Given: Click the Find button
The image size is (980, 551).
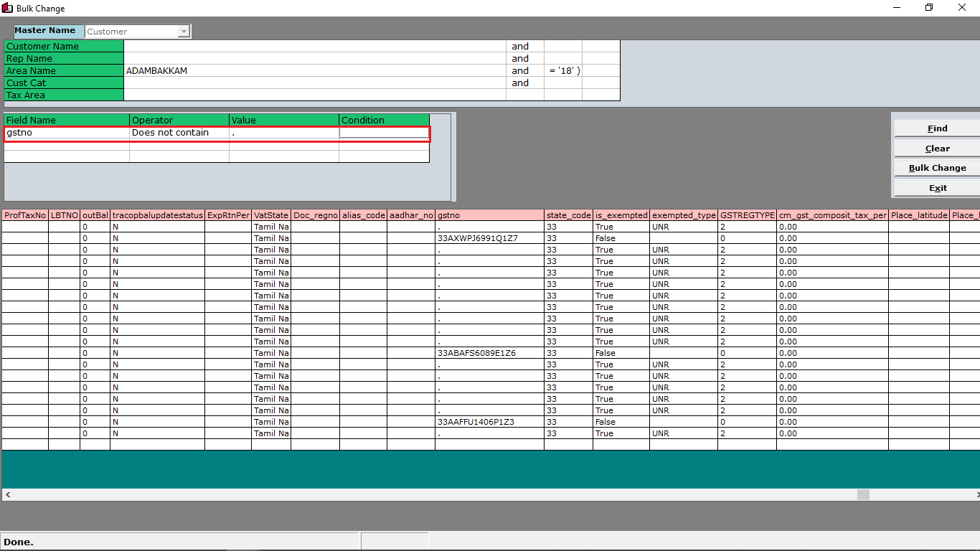Looking at the screenshot, I should (937, 128).
